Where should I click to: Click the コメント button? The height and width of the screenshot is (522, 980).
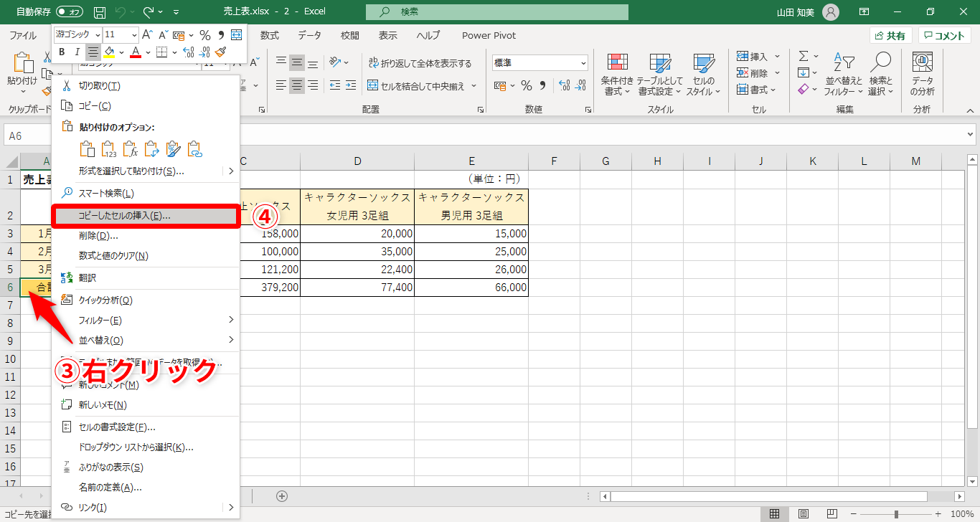pyautogui.click(x=945, y=36)
